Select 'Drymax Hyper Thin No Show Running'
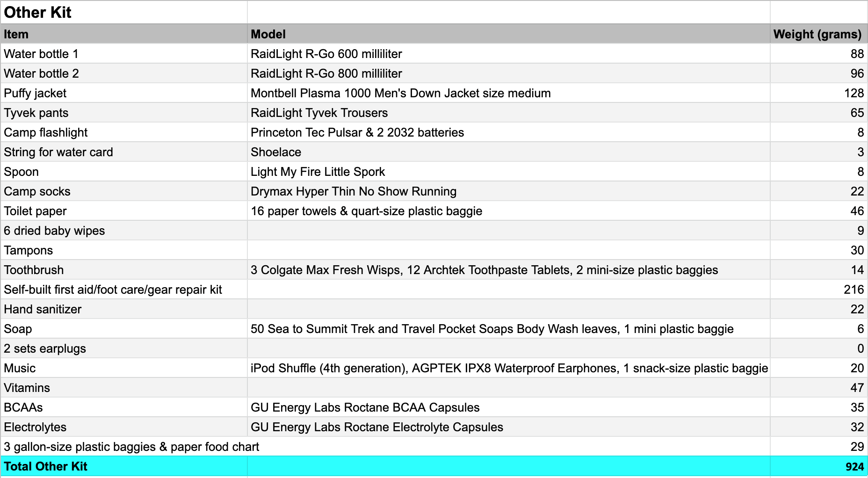The image size is (868, 478). (x=508, y=191)
